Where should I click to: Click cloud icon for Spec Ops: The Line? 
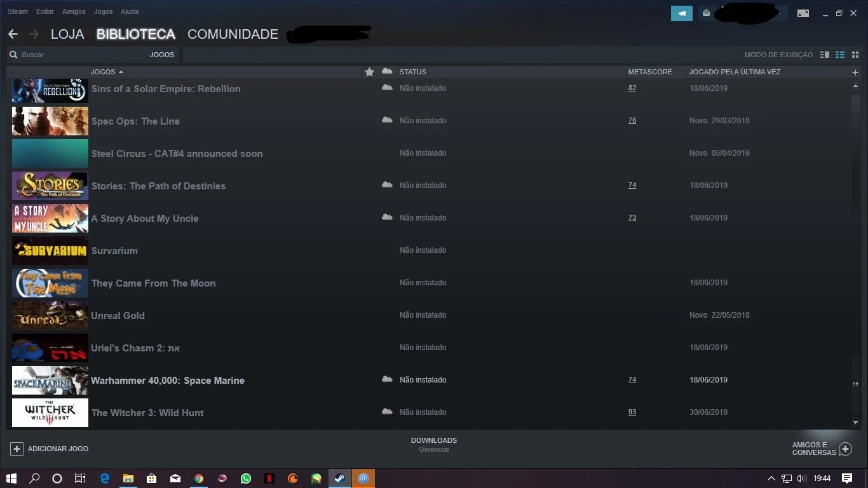pyautogui.click(x=387, y=120)
